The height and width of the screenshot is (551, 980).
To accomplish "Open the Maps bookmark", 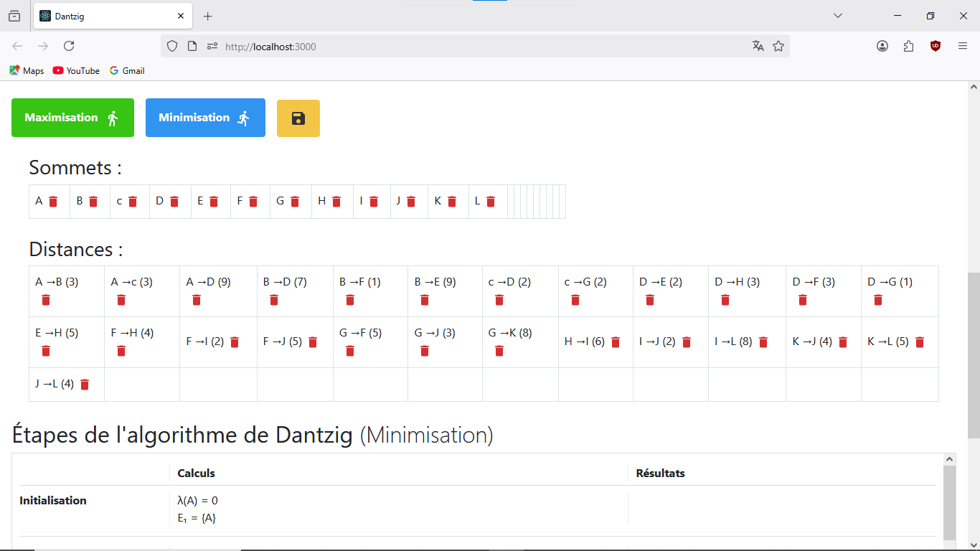I will click(27, 71).
